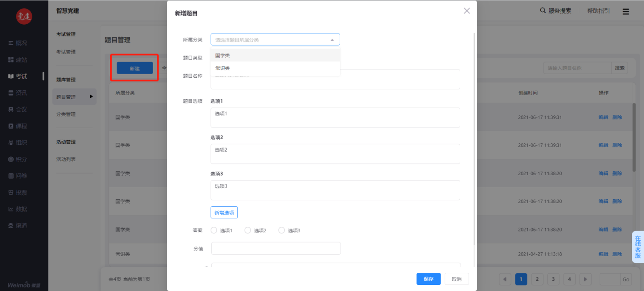Choose 国学类 from the dropdown list

coord(275,55)
